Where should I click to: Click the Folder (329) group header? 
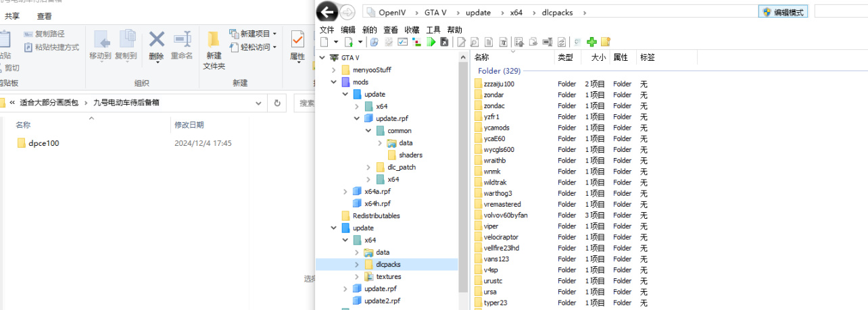click(x=499, y=70)
